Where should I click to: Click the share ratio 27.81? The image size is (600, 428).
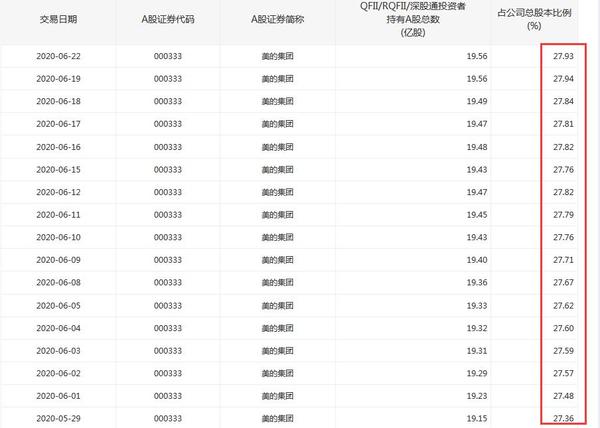coord(563,124)
